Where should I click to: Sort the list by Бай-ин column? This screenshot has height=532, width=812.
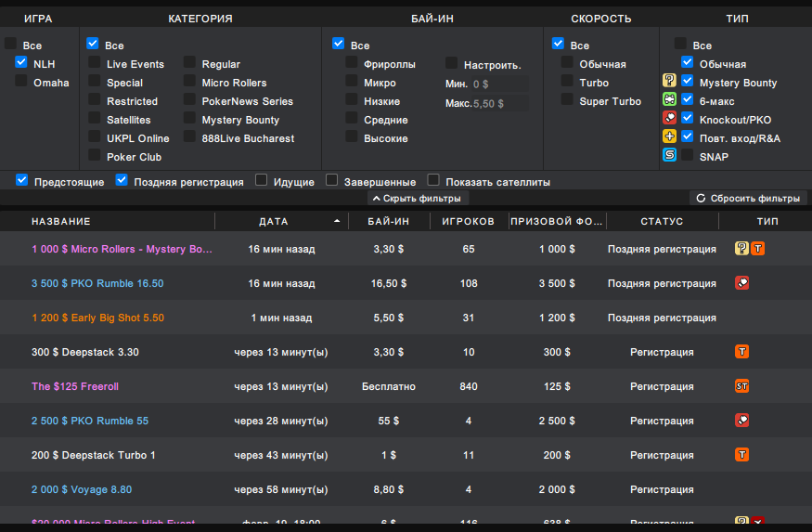[x=389, y=221]
